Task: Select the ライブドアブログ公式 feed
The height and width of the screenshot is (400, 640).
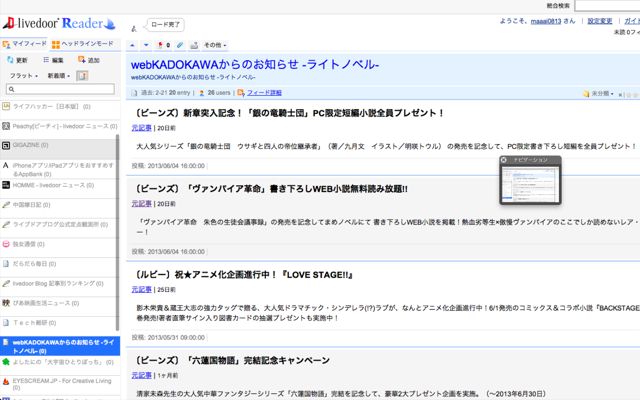Action: 58,228
